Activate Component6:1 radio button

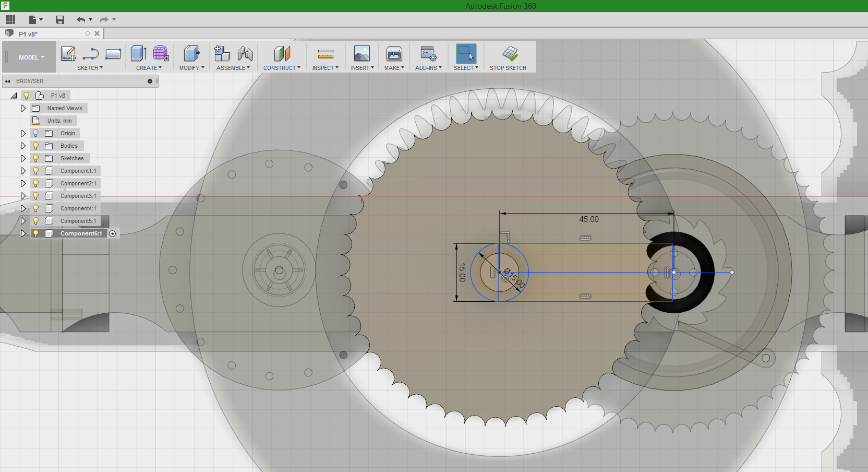pos(112,233)
